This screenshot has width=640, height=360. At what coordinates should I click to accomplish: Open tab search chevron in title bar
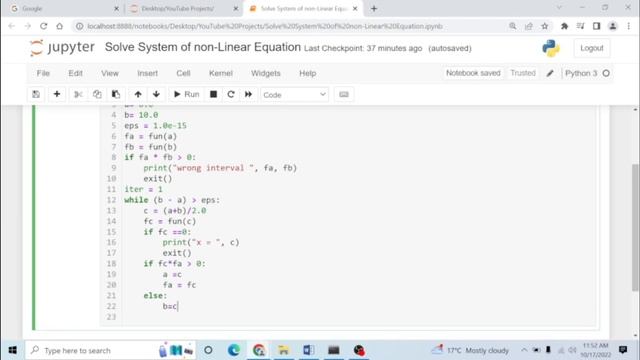click(x=559, y=8)
